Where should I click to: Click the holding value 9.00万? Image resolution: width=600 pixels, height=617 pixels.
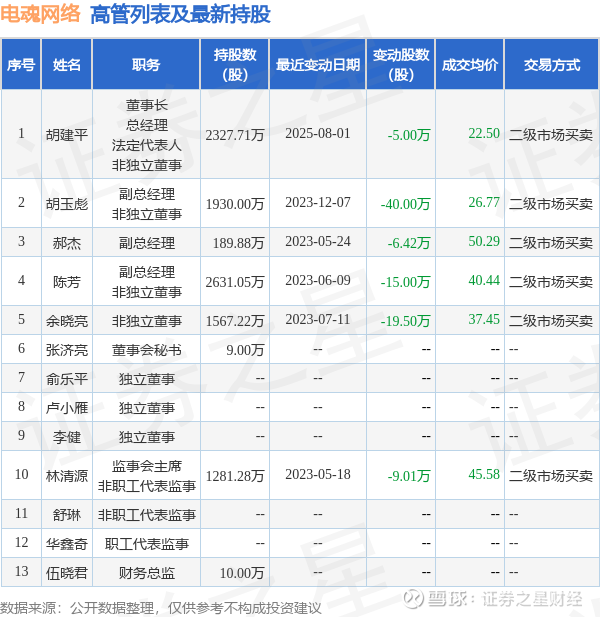[245, 350]
